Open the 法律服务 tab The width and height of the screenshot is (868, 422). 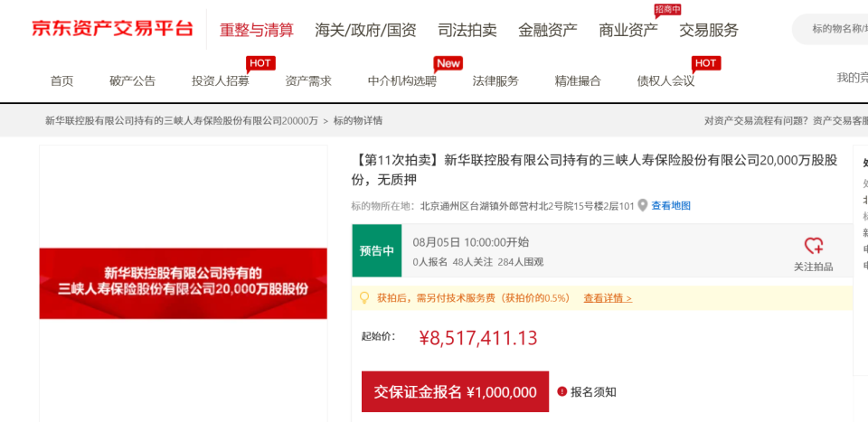pos(495,81)
